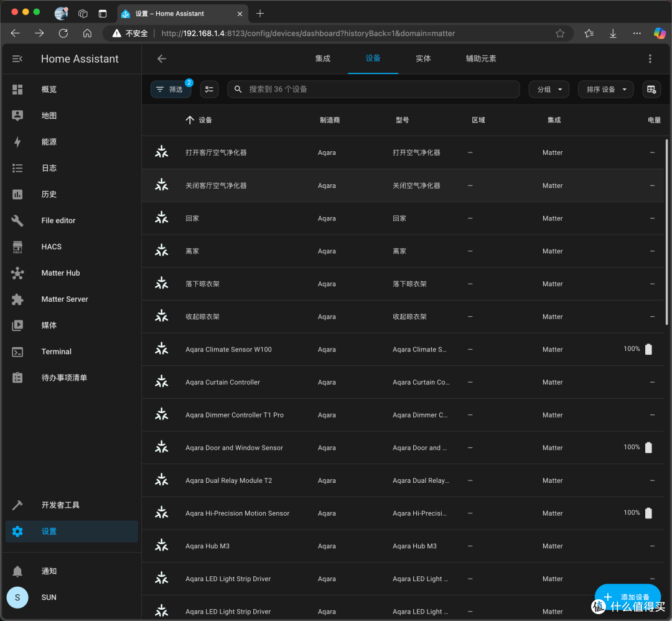Enter multi-select mode with checklist icon
Screen dimensions: 672x621
click(x=209, y=89)
